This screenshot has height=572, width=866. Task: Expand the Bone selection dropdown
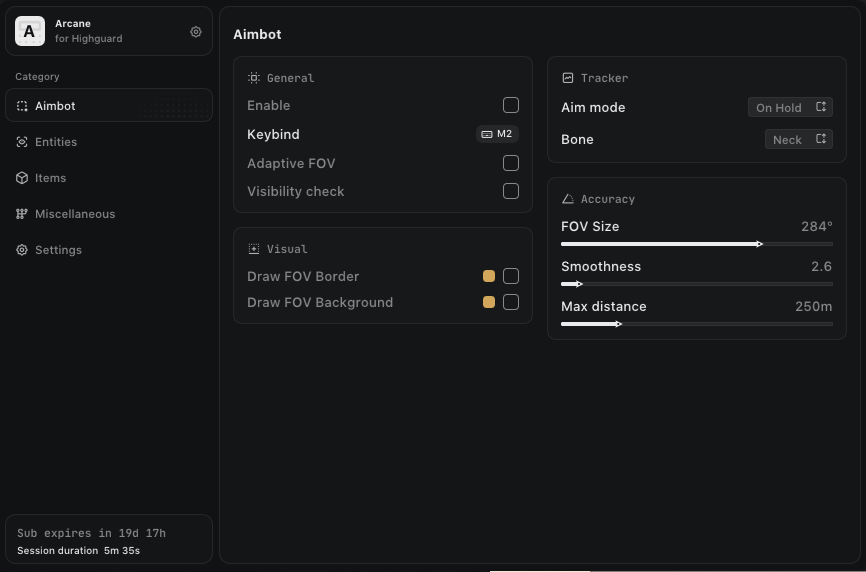[x=798, y=140]
